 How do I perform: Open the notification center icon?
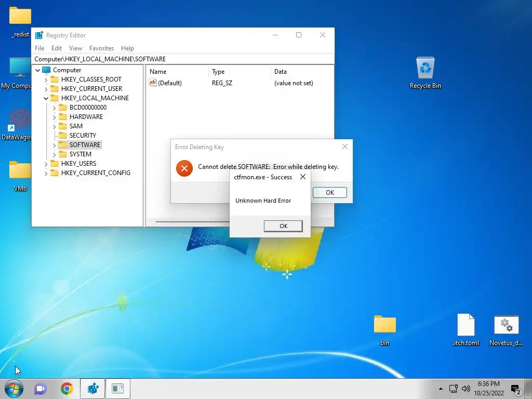[x=516, y=389]
